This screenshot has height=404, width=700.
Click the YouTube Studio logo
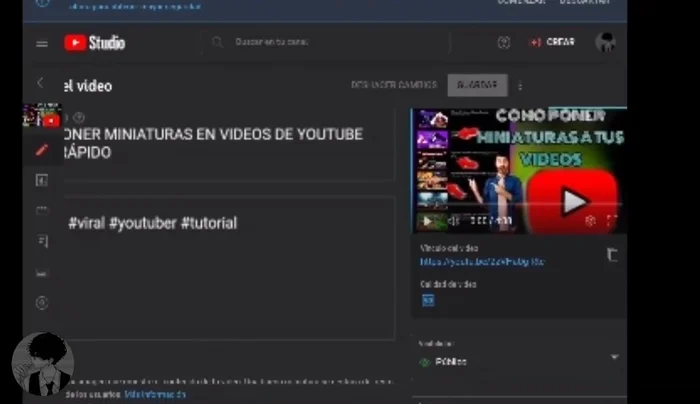[94, 43]
